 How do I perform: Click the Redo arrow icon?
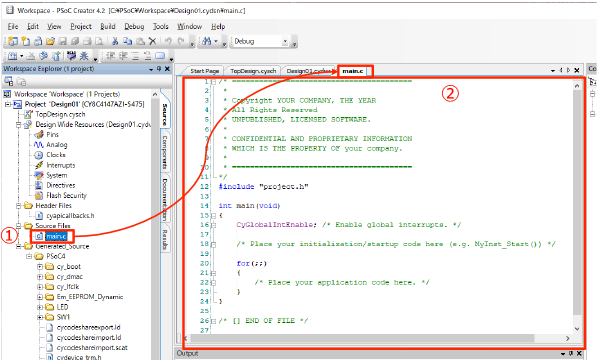[181, 41]
